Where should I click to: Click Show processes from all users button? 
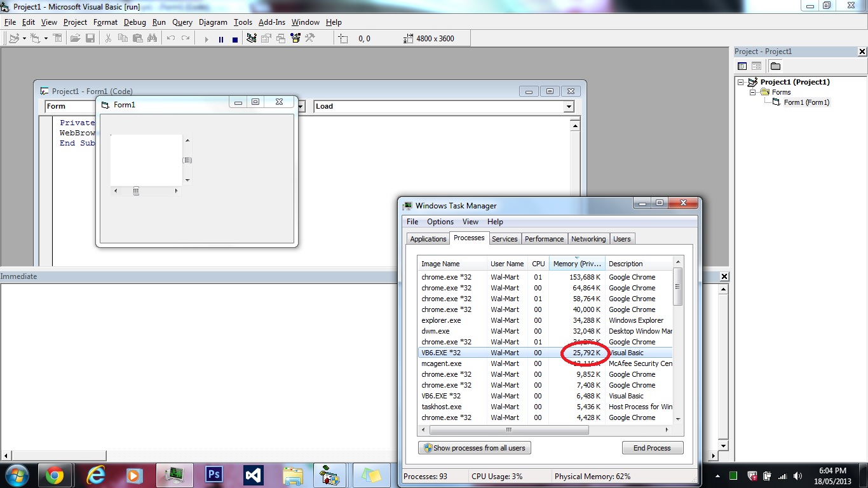tap(475, 448)
